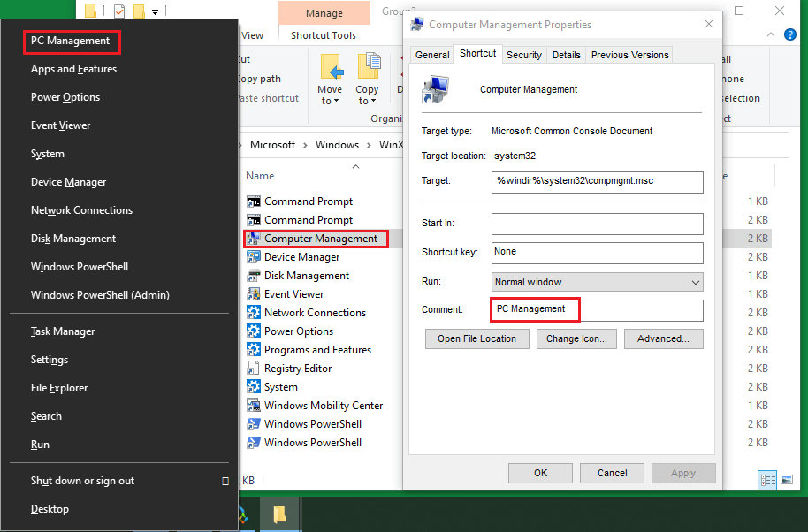Select the second Command Prompt entry
Viewport: 808px width, 532px height.
click(x=309, y=220)
